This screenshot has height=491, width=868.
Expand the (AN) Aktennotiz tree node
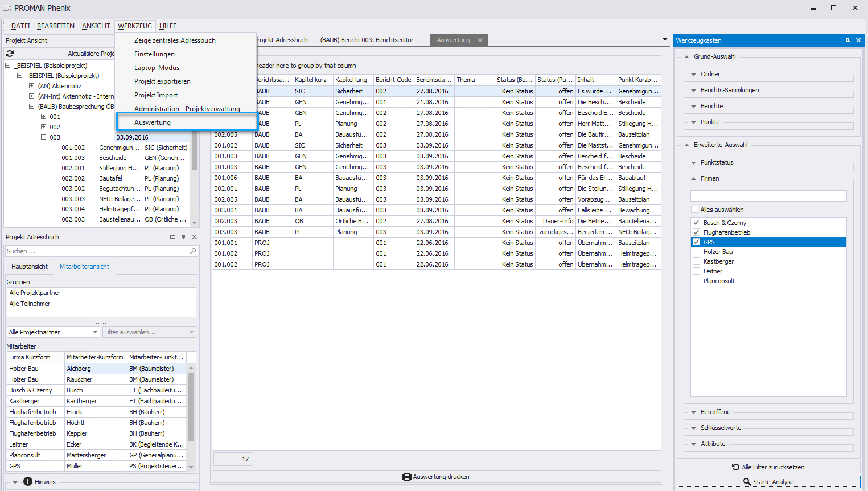coord(31,86)
